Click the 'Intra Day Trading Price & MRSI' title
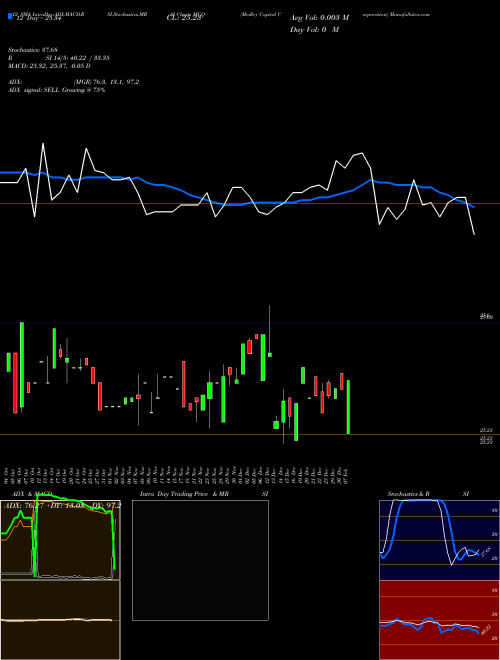500x660 pixels. click(x=204, y=494)
